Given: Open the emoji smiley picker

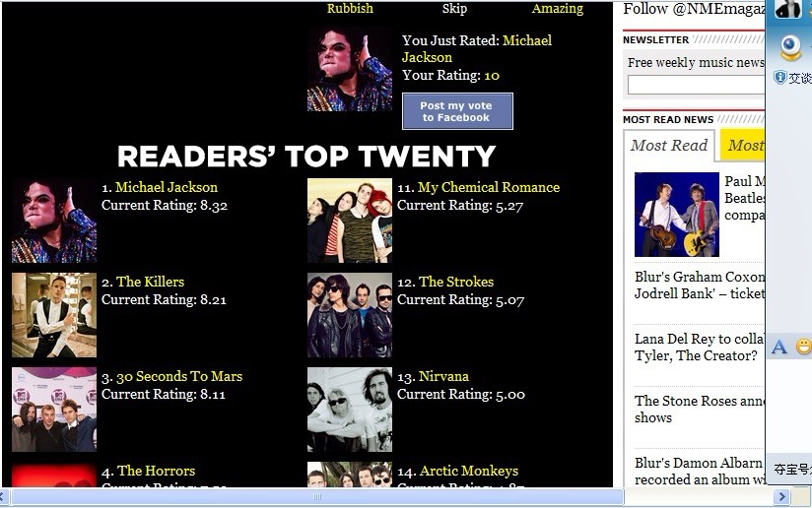Looking at the screenshot, I should click(x=804, y=347).
